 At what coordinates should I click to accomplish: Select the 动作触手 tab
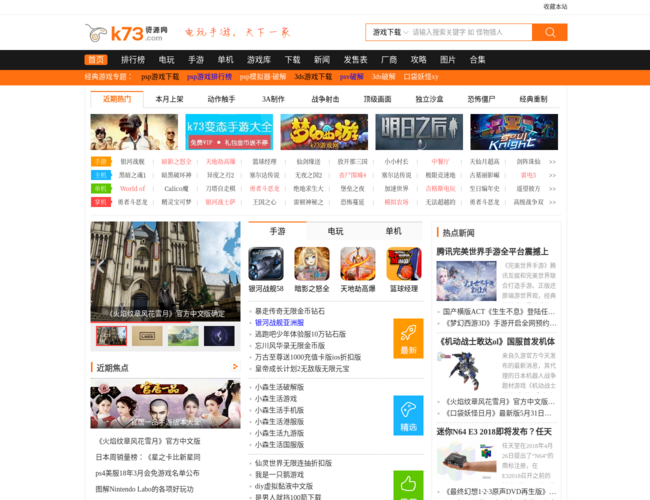pos(221,99)
